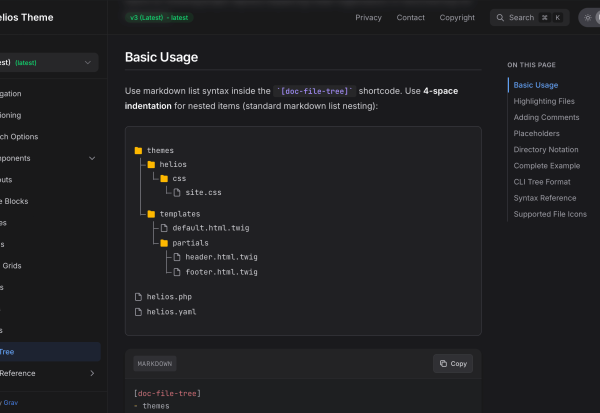The width and height of the screenshot is (600, 413).
Task: Click the templates folder icon
Action: (152, 214)
